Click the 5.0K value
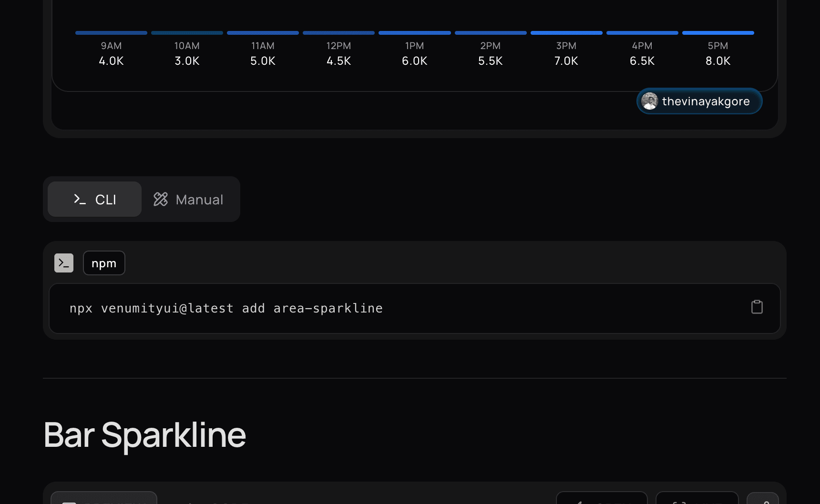Screen dimensions: 820x504 click(263, 61)
